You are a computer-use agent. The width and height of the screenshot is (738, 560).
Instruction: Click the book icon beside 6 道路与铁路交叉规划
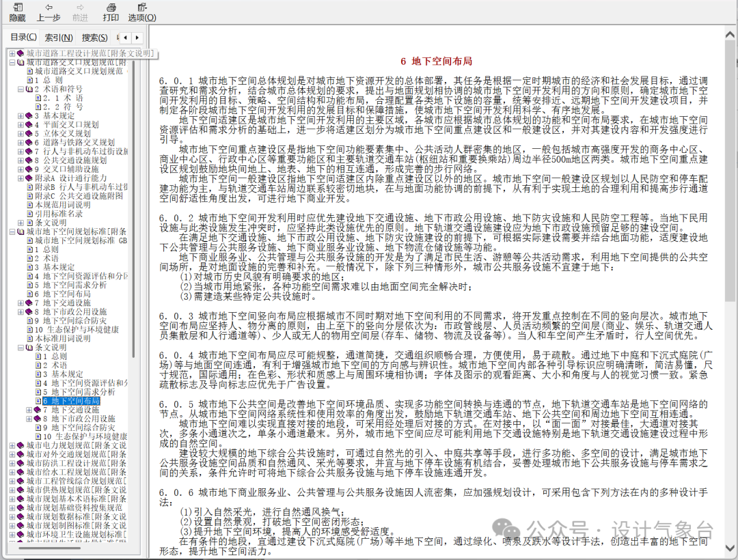pos(29,143)
